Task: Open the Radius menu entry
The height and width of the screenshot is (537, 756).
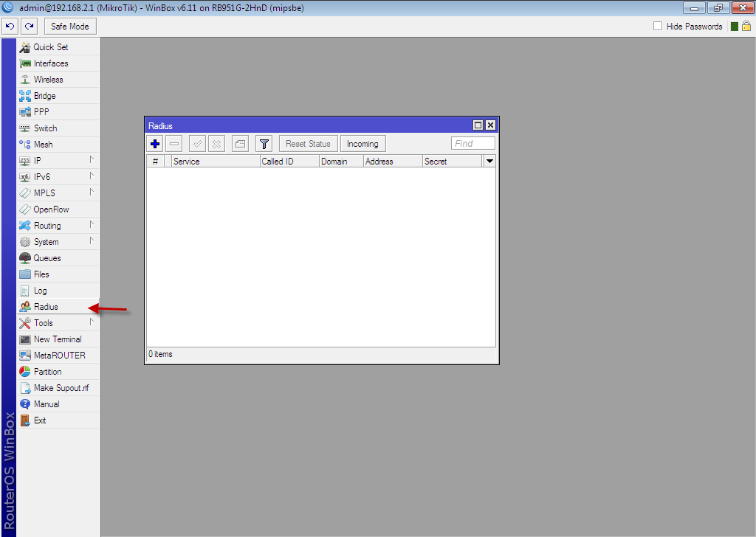Action: click(x=58, y=307)
